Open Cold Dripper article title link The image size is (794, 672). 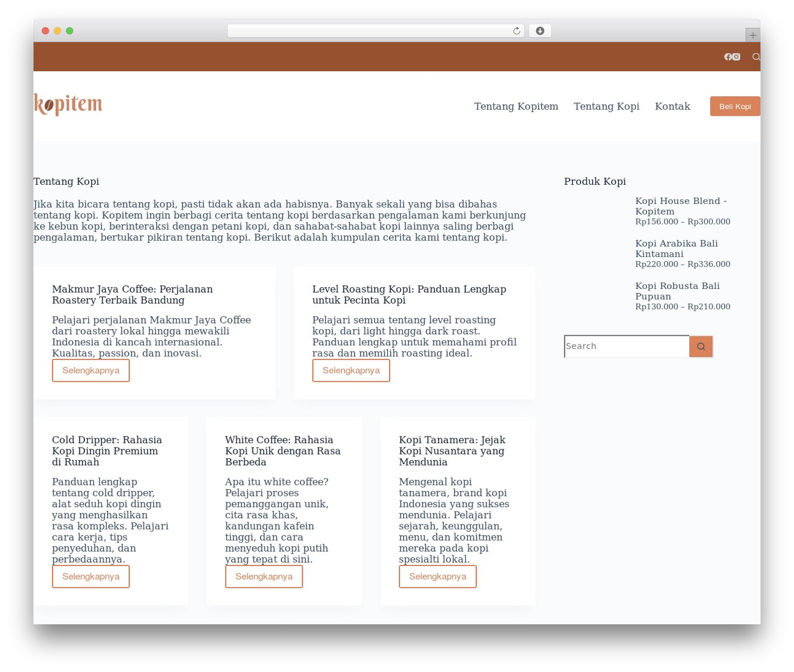tap(107, 451)
